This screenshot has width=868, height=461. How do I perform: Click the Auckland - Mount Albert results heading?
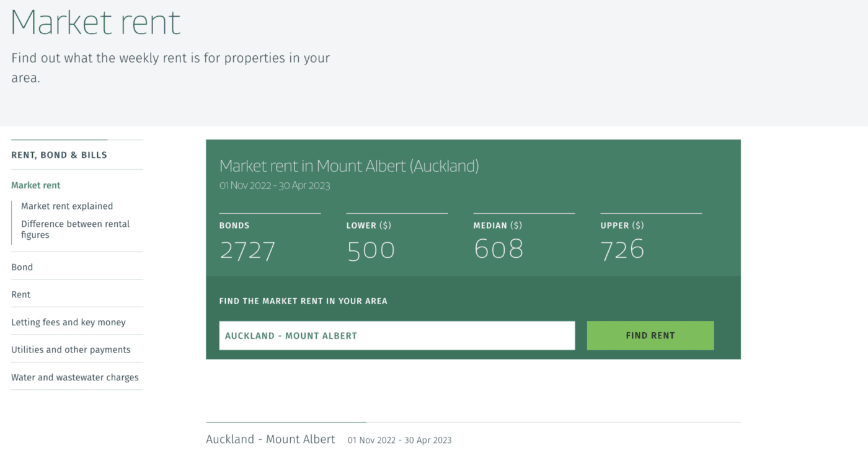(270, 439)
